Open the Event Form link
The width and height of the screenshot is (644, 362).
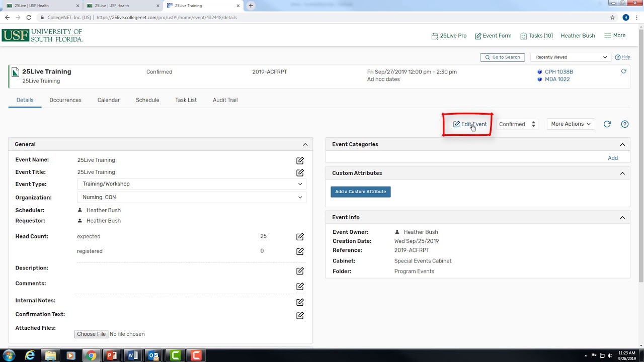(x=493, y=36)
